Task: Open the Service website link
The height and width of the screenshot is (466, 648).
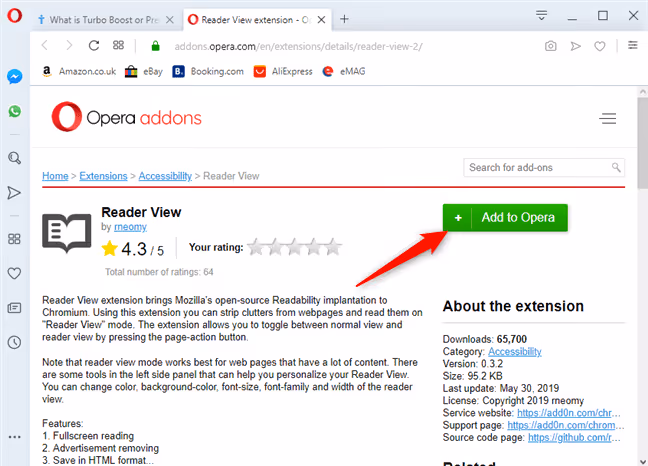Action: 569,413
